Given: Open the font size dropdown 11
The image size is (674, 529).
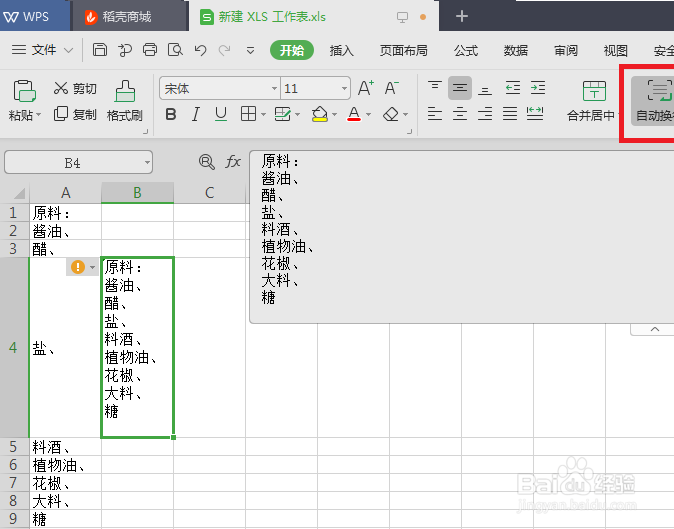Looking at the screenshot, I should point(344,89).
